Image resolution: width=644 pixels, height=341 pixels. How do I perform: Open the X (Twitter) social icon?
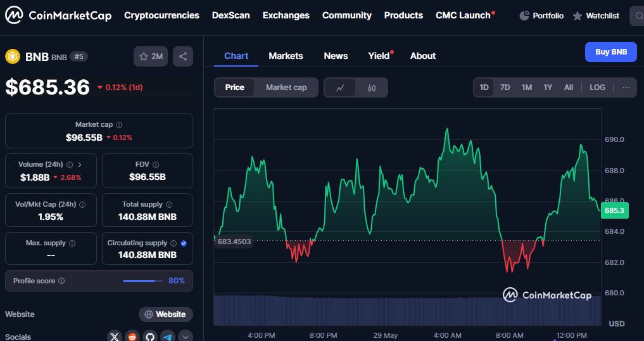tap(115, 337)
